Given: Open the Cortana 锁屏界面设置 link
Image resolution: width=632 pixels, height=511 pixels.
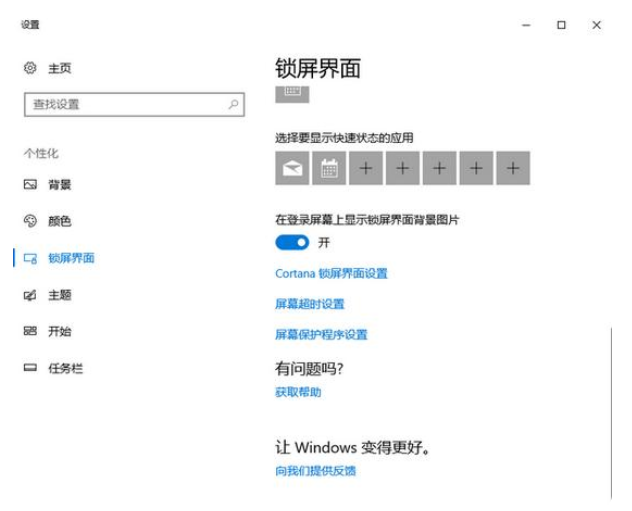Looking at the screenshot, I should pos(331,273).
